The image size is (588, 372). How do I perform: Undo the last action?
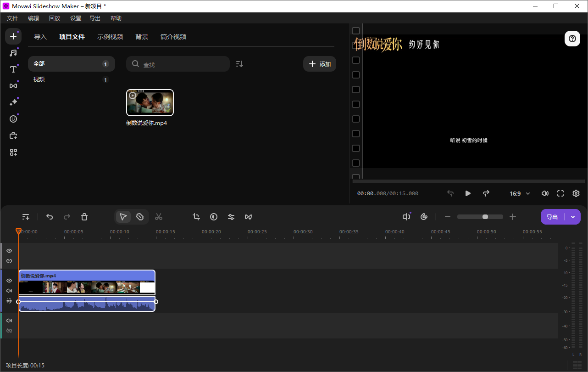50,217
